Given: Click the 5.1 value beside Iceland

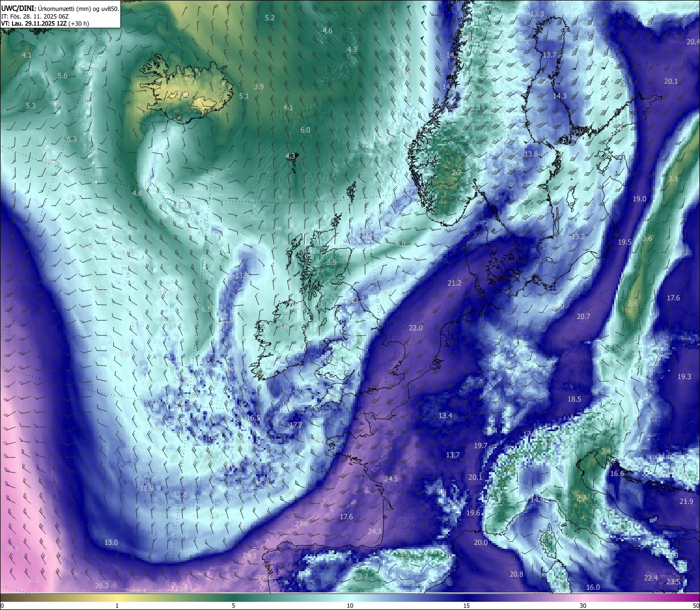Looking at the screenshot, I should [x=244, y=96].
